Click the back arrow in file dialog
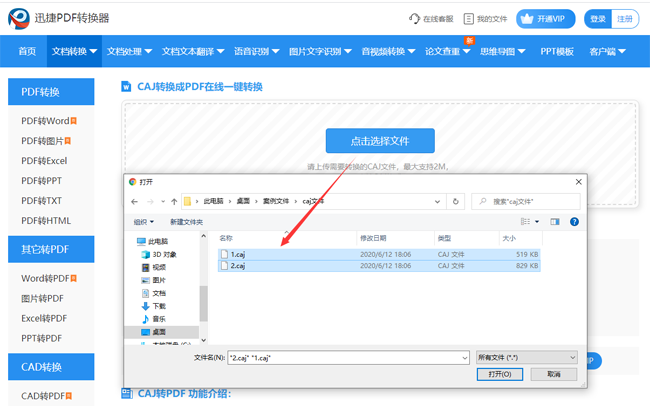This screenshot has height=406, width=650. (134, 202)
